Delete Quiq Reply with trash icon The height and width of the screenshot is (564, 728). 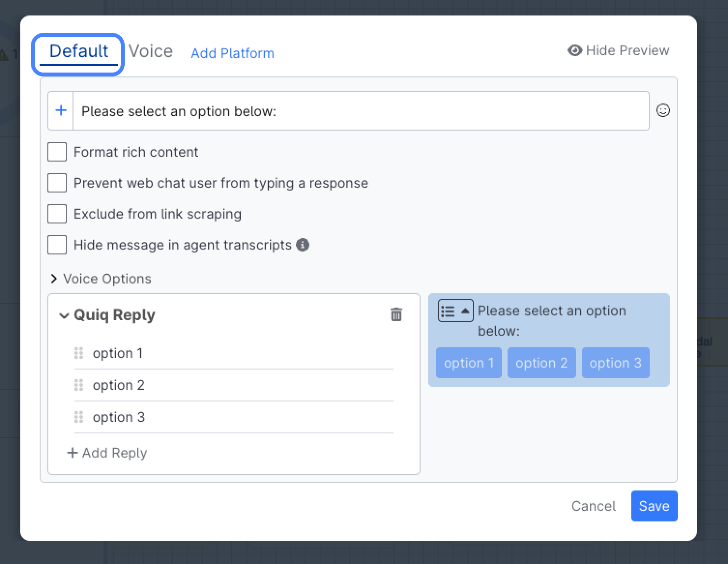396,315
